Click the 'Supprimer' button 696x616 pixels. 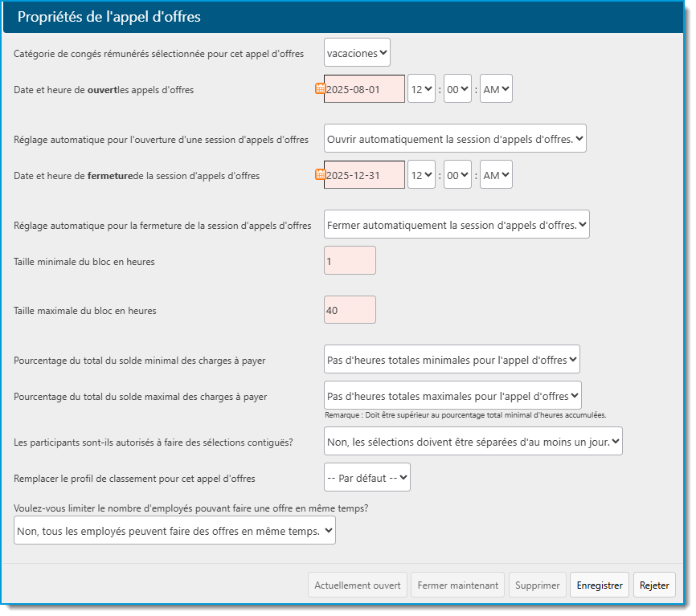pyautogui.click(x=537, y=585)
